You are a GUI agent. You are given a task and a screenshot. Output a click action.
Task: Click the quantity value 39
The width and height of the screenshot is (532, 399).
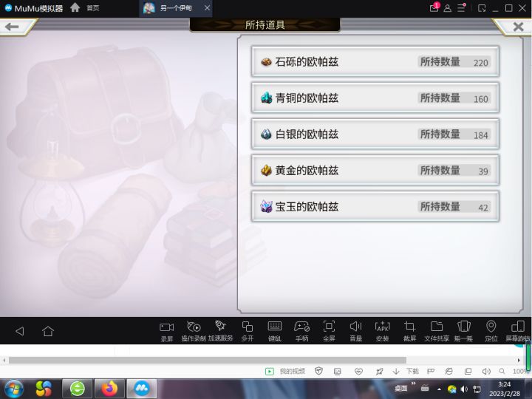[x=483, y=171]
